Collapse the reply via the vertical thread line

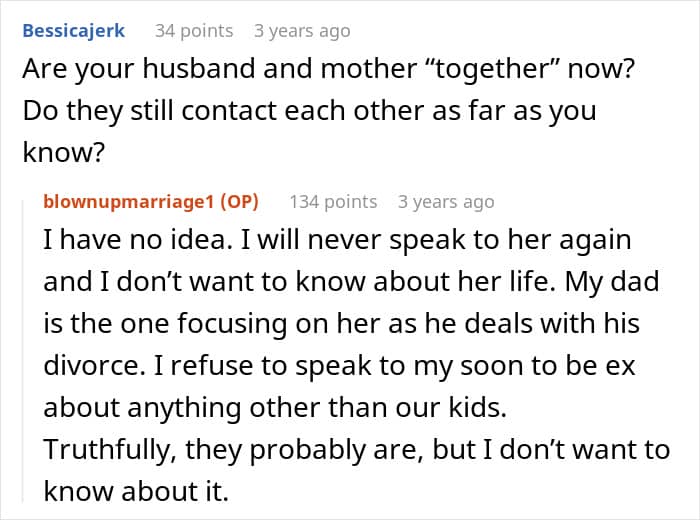pyautogui.click(x=23, y=350)
